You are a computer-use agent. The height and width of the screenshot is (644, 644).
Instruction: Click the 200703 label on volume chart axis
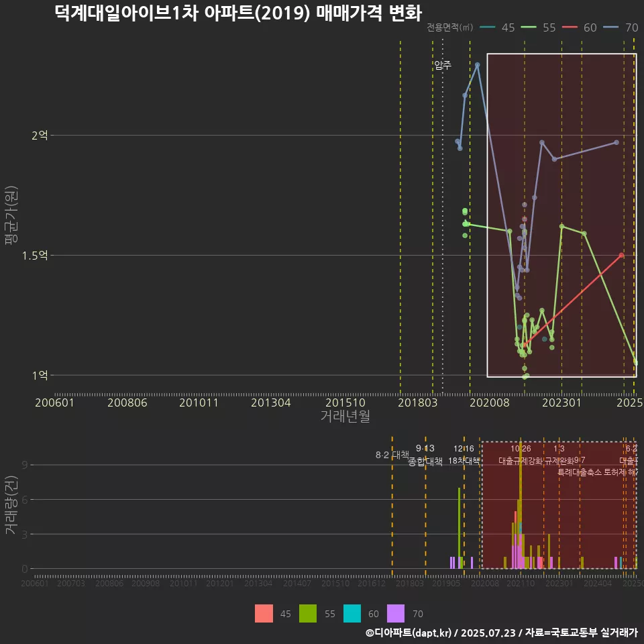point(70,583)
